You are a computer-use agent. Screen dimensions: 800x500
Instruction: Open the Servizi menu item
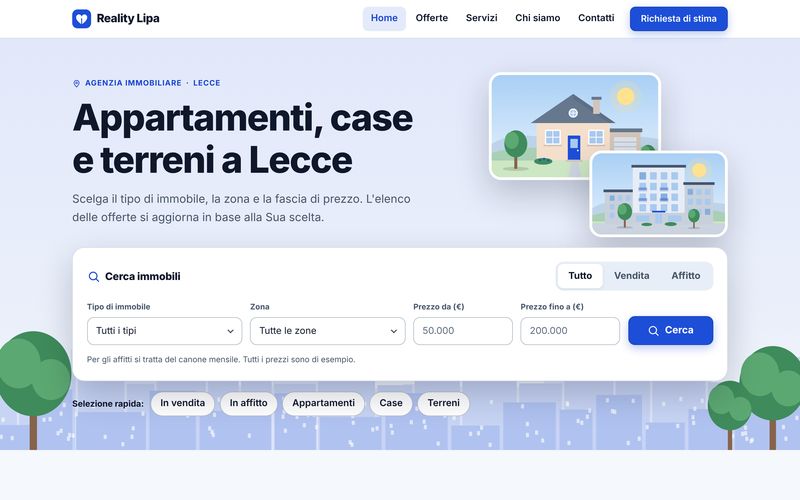tap(482, 18)
